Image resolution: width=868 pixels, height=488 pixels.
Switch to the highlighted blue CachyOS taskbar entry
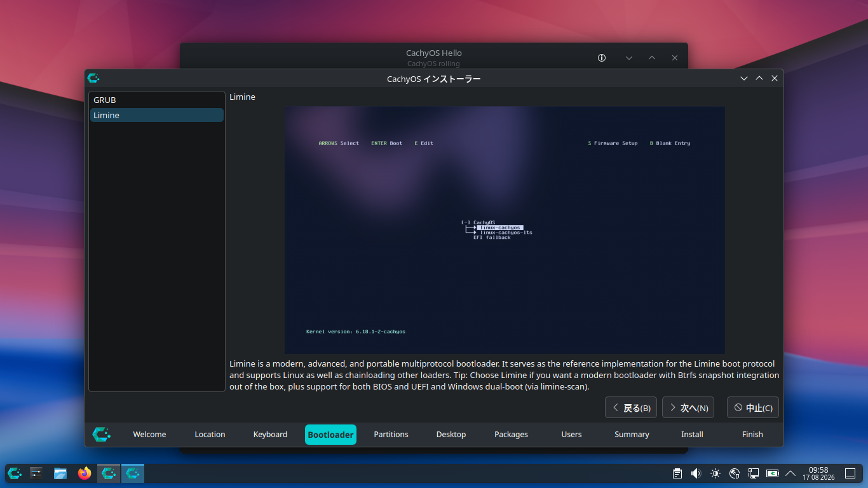[133, 473]
